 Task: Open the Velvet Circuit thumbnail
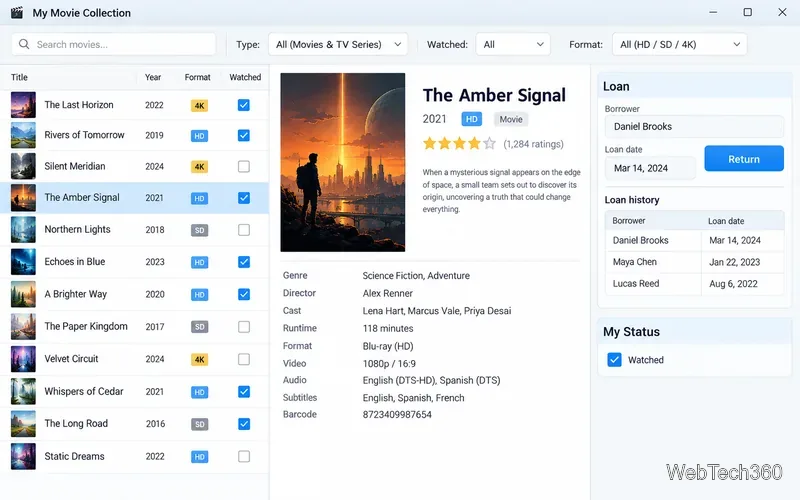coord(23,359)
